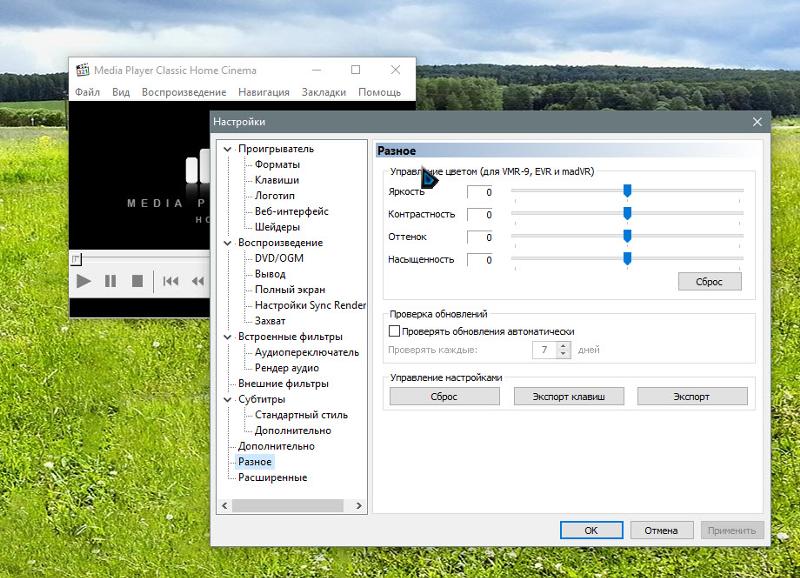
Task: Decrease the update check days spinner
Action: (x=563, y=354)
